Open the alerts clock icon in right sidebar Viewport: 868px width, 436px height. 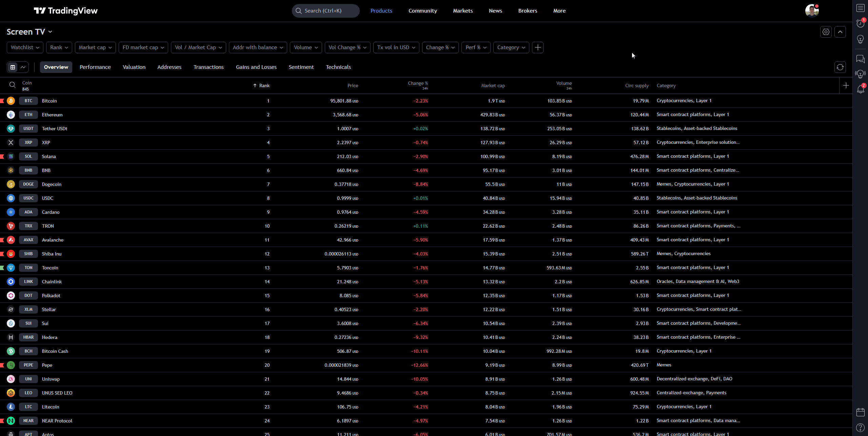pos(860,23)
